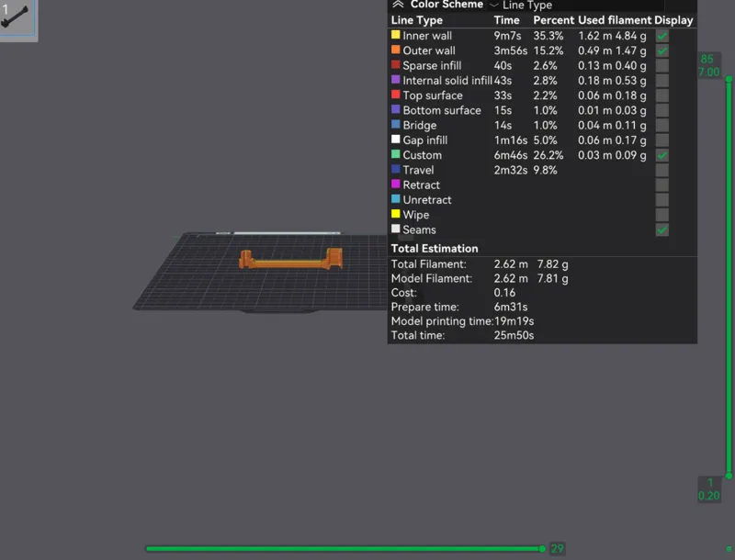This screenshot has height=560, width=735.
Task: Click the Gap infill white swatch
Action: [x=396, y=140]
